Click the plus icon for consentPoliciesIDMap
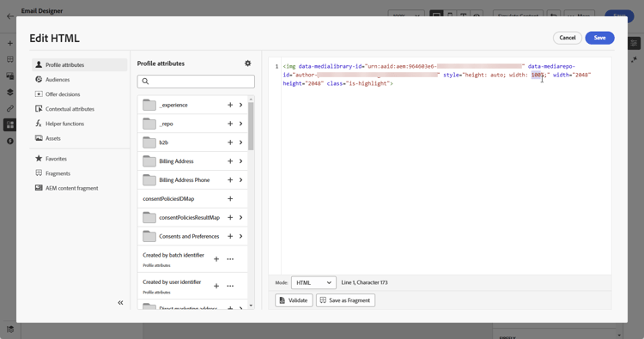This screenshot has width=644, height=339. (x=230, y=198)
